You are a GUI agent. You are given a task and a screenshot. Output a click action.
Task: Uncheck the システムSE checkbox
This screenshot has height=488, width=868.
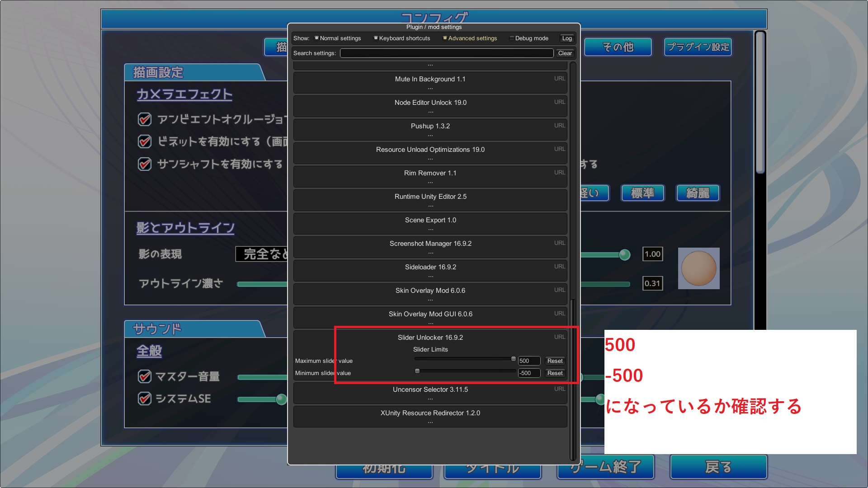click(144, 399)
